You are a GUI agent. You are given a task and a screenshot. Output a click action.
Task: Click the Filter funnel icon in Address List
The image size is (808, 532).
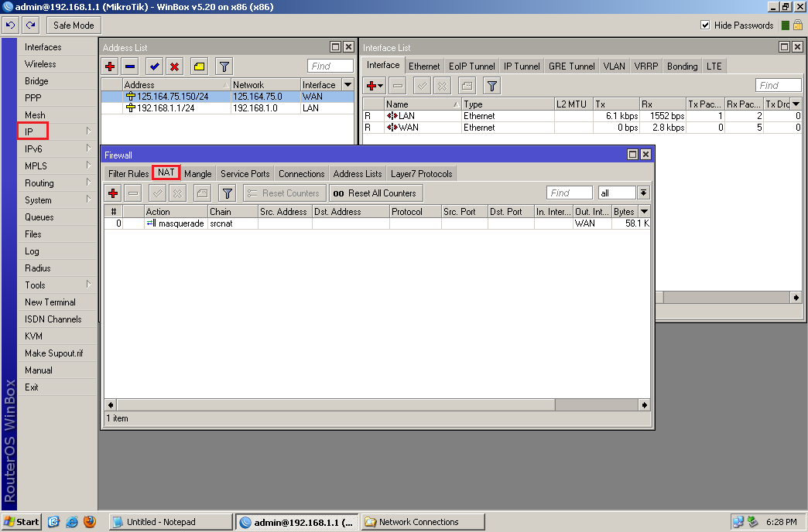tap(224, 66)
